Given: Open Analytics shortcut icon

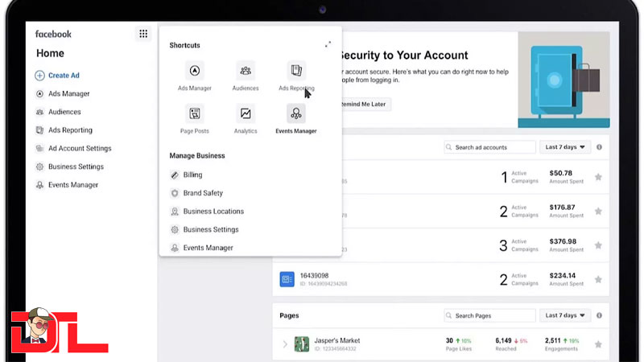Looking at the screenshot, I should point(246,113).
